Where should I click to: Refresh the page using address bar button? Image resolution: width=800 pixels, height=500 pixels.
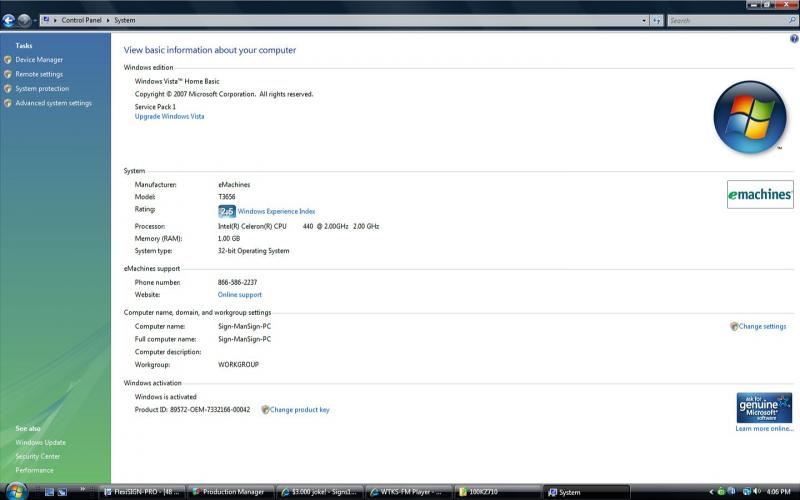657,20
